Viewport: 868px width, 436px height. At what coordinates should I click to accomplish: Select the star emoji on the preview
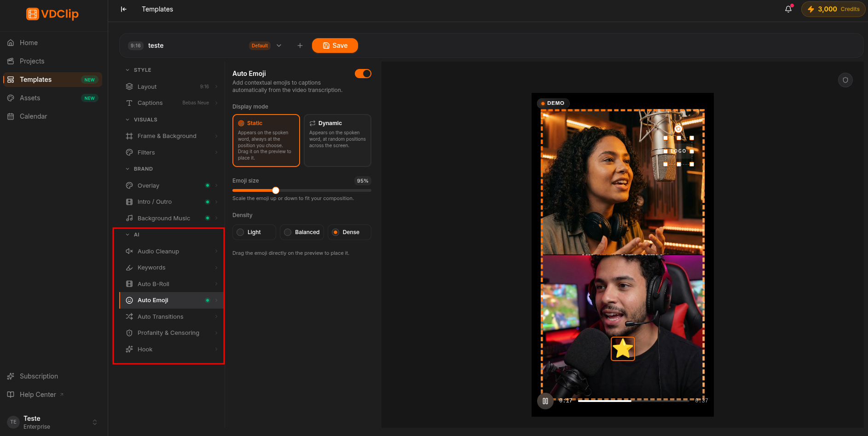click(x=623, y=349)
